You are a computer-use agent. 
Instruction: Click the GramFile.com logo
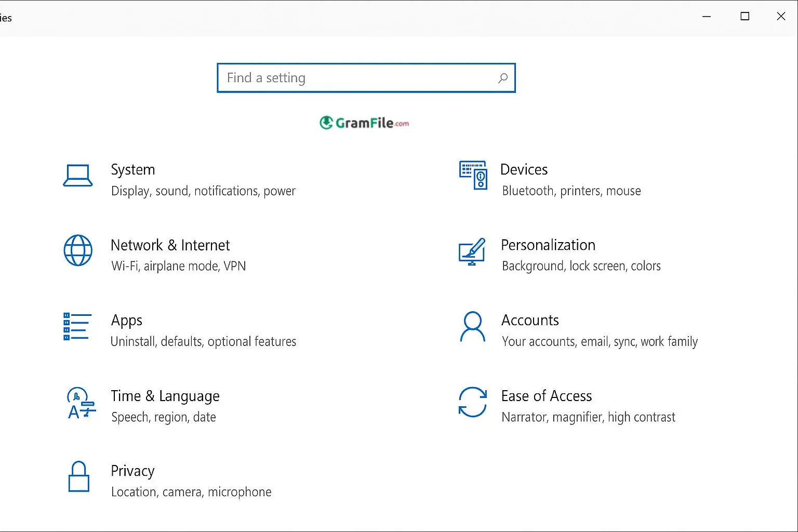coord(364,123)
